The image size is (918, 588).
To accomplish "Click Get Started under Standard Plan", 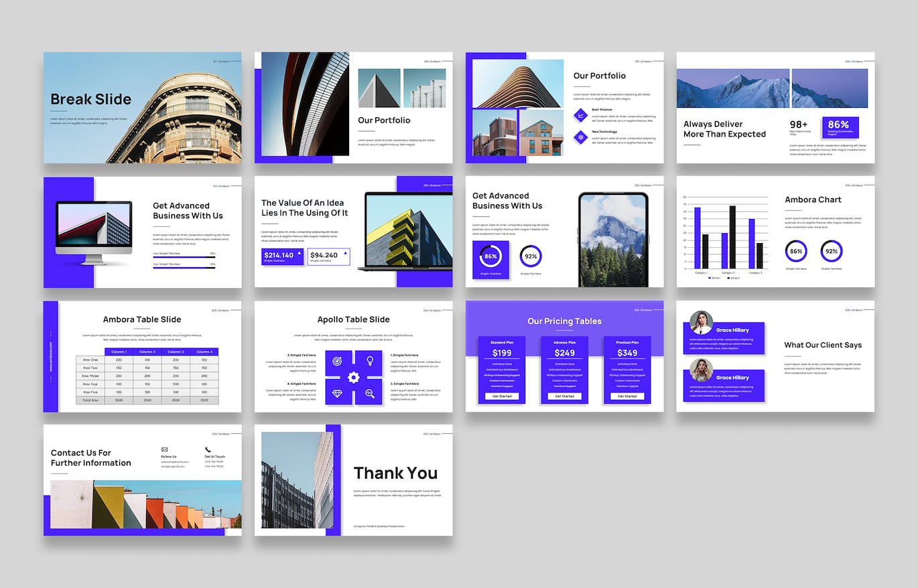I will (x=502, y=396).
